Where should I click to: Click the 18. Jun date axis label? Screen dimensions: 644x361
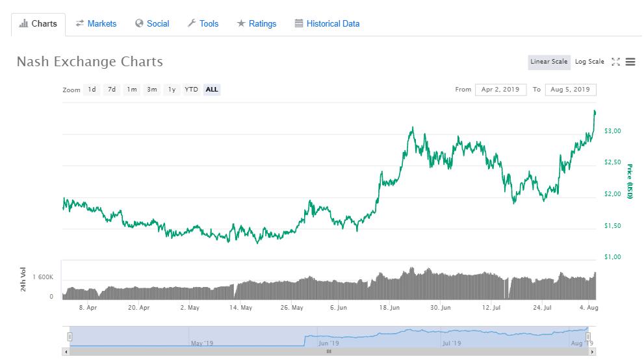click(x=389, y=308)
